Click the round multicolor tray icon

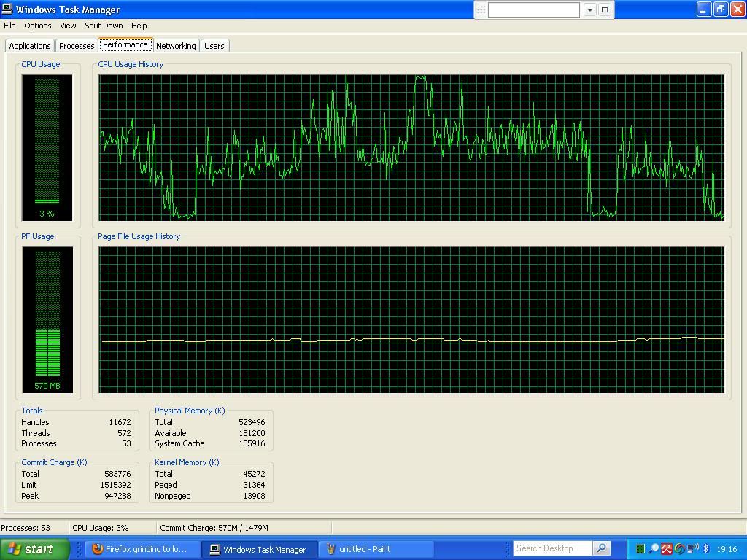(x=679, y=549)
